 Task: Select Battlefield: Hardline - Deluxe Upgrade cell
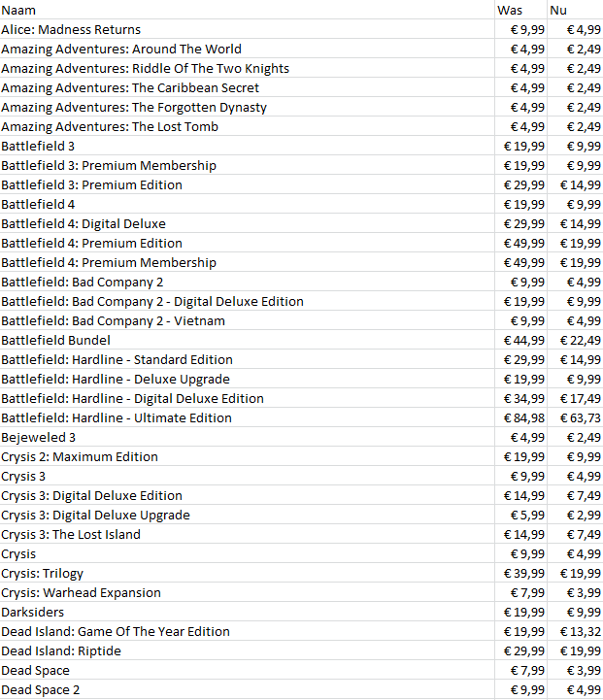pos(248,379)
